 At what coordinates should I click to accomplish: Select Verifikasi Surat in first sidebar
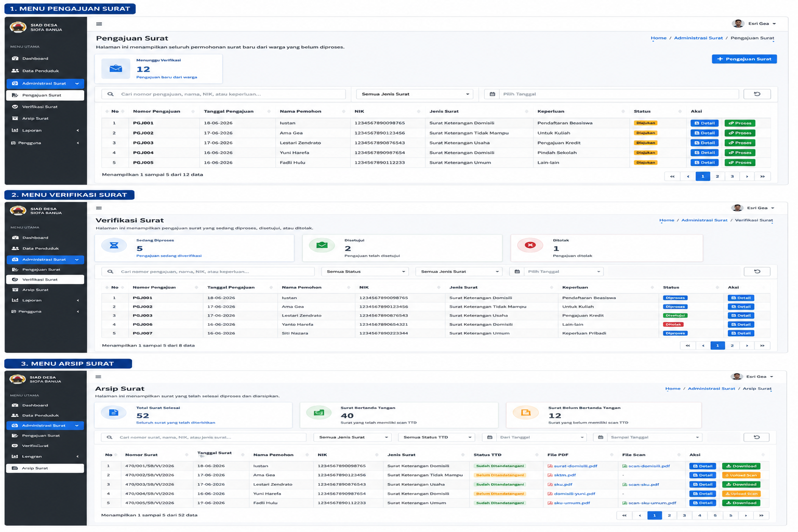[x=40, y=107]
